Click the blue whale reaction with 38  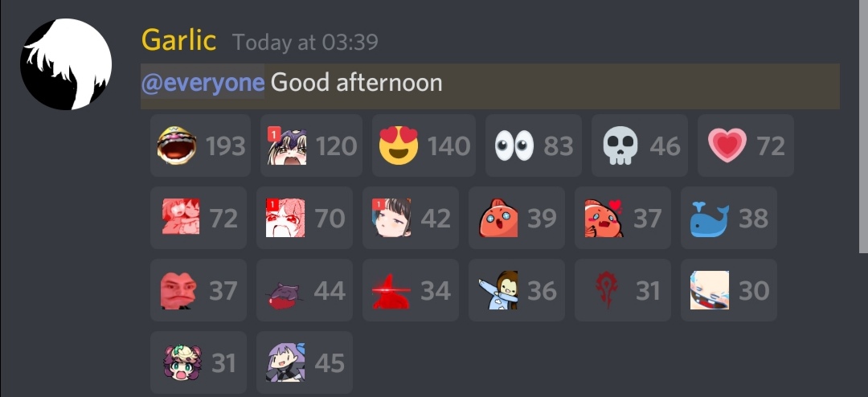729,218
